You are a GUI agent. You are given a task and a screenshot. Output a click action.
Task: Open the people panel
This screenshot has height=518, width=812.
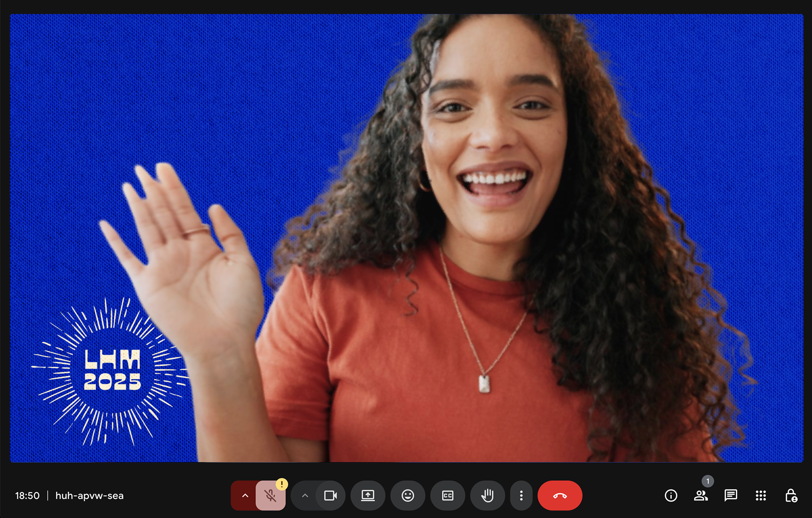(x=700, y=496)
